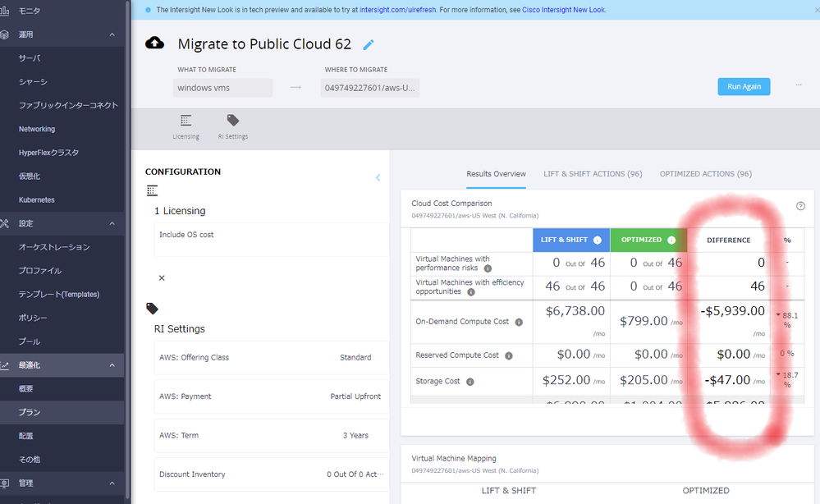Click the 管理 section icon in sidebar
The image size is (820, 504).
pos(4,483)
